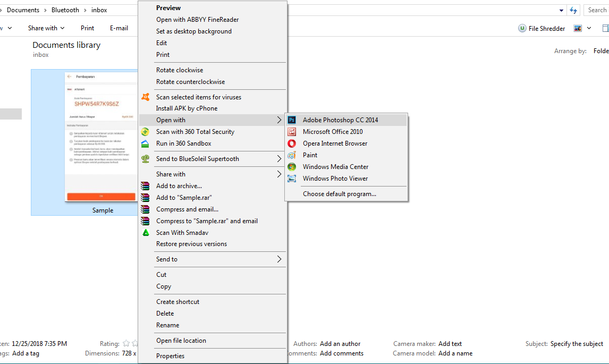Image resolution: width=609 pixels, height=364 pixels.
Task: Expand the context menu Share with arrow
Action: (x=279, y=174)
